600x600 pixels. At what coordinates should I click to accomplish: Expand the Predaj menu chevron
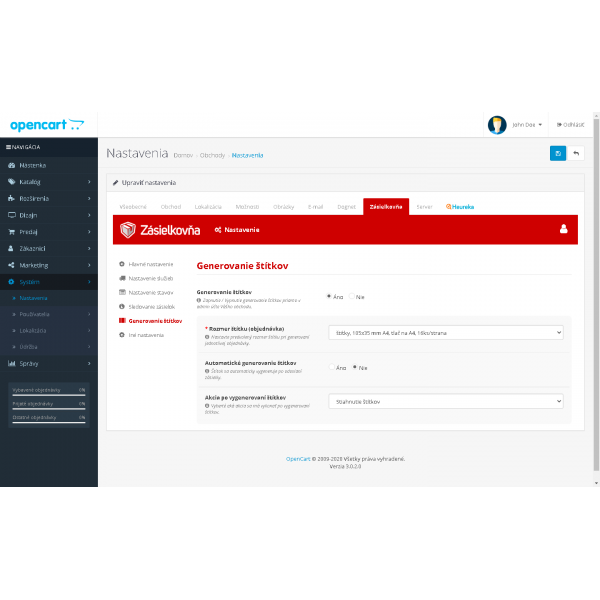[x=89, y=232]
